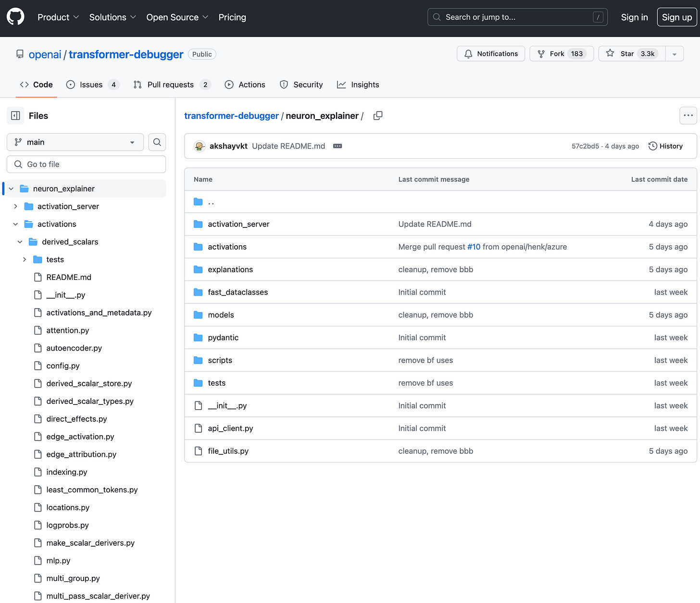The width and height of the screenshot is (700, 603).
Task: Go to the Pricing page
Action: click(x=232, y=17)
